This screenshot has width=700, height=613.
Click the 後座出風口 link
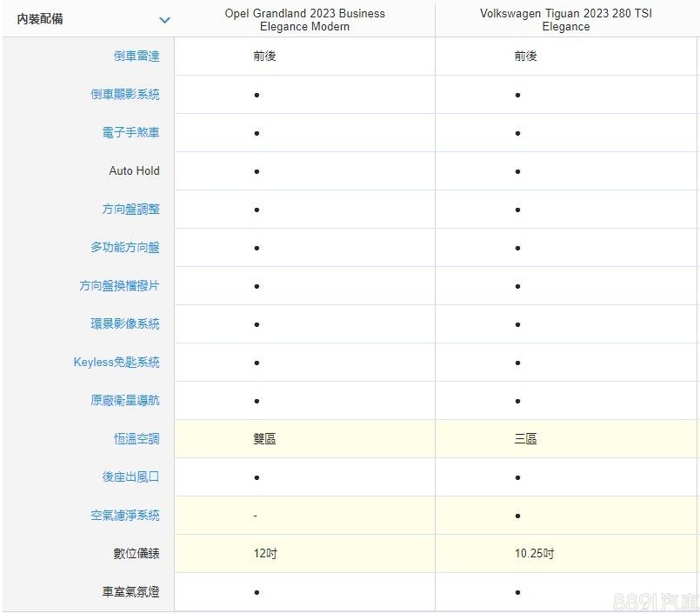pyautogui.click(x=130, y=477)
